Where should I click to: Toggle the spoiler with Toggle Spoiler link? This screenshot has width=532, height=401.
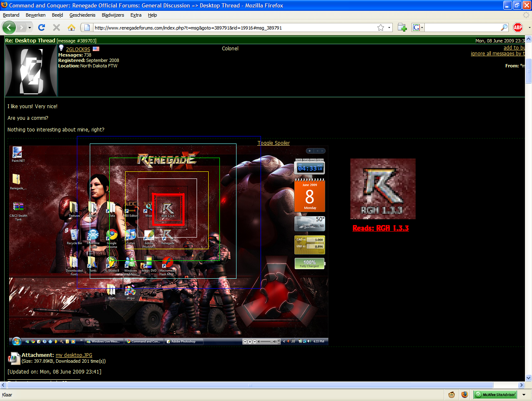273,143
